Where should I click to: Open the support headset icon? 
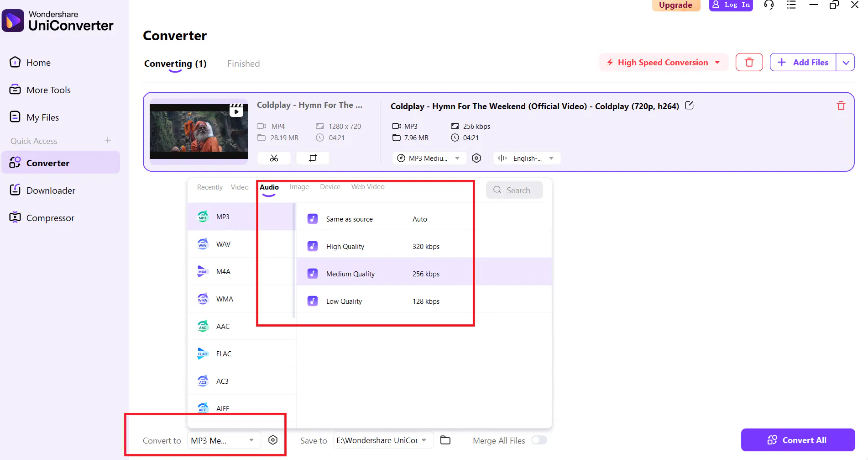tap(769, 5)
